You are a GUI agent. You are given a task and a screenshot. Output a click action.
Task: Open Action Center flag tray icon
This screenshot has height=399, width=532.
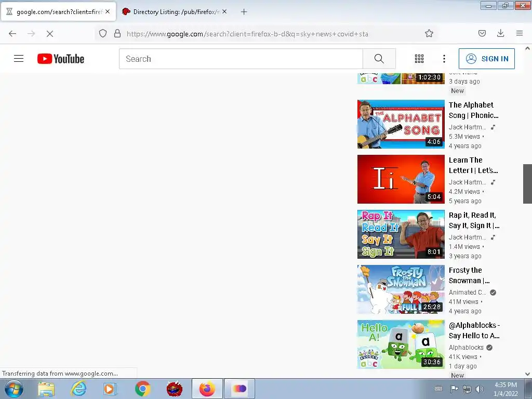pos(454,389)
